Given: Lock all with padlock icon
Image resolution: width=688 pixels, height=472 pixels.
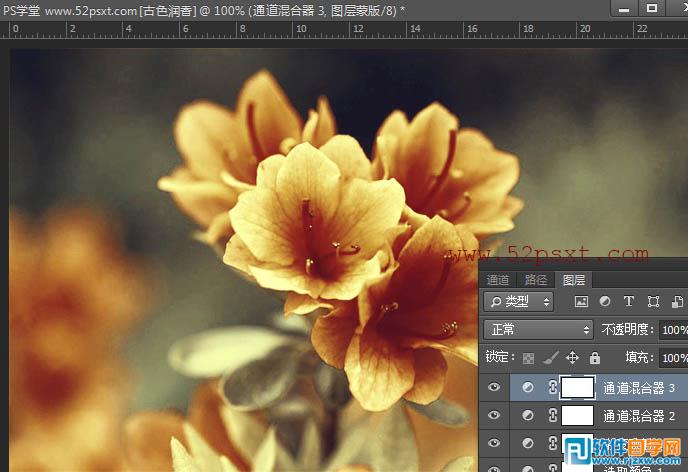Looking at the screenshot, I should [595, 357].
